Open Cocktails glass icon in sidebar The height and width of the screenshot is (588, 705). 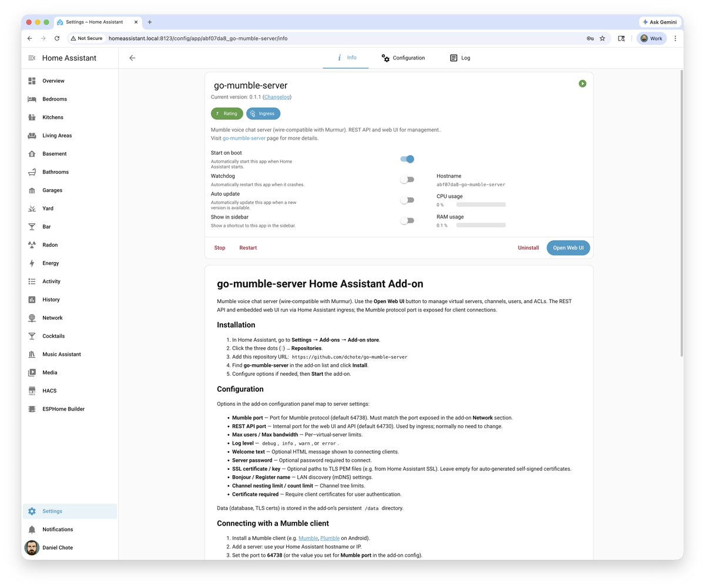coord(32,336)
